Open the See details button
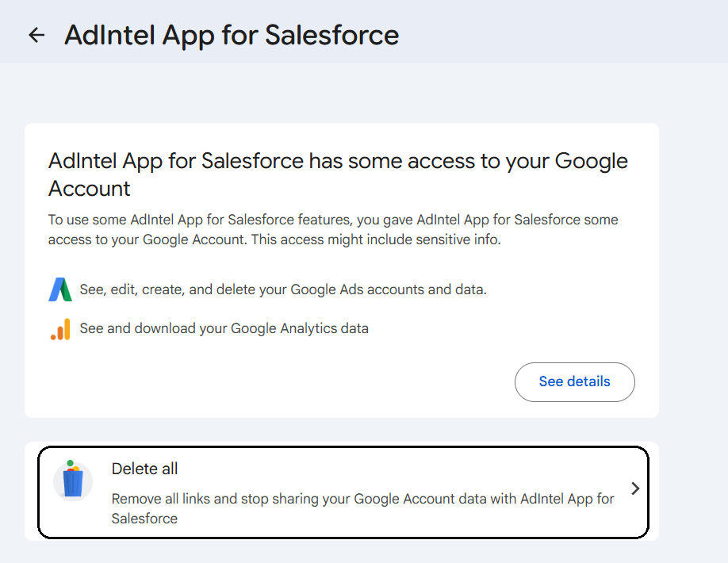The height and width of the screenshot is (563, 728). pyautogui.click(x=574, y=382)
